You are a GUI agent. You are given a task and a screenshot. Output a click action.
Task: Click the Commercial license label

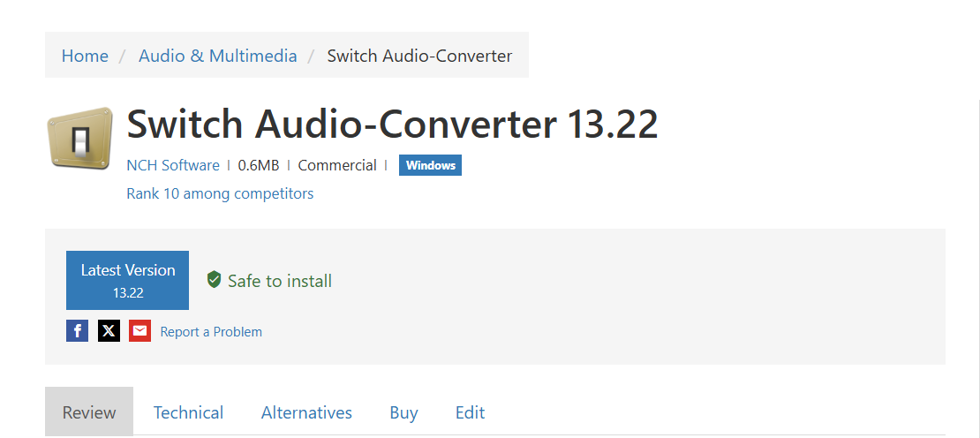[x=337, y=165]
